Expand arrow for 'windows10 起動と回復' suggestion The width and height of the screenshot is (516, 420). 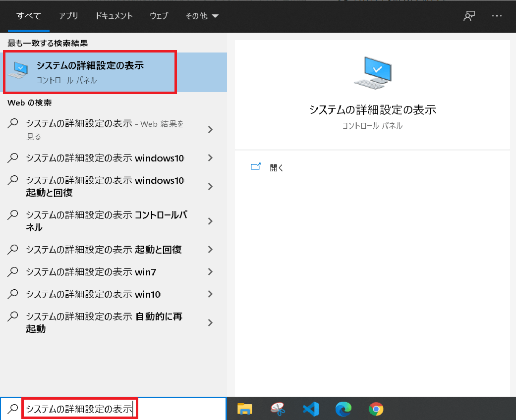tap(210, 187)
